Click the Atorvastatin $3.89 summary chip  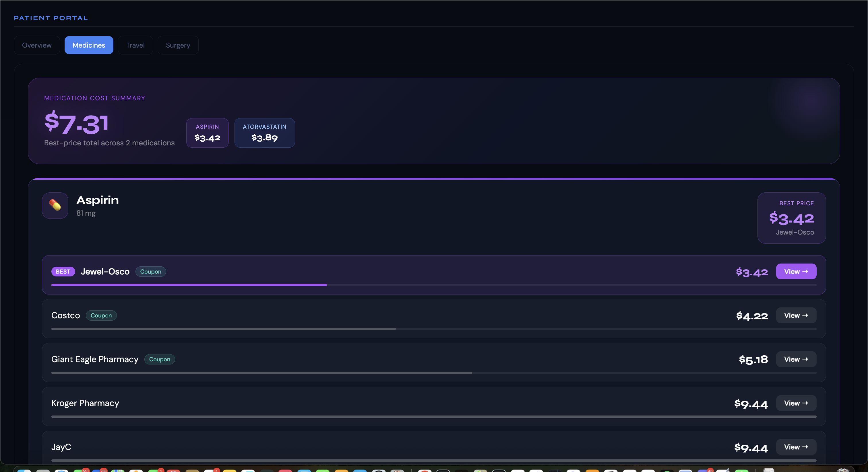coord(265,133)
